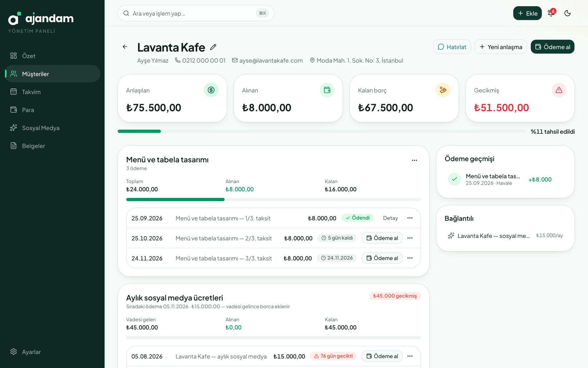Click the Kalan borç coins icon
Viewport: 588px width, 368px height.
(x=443, y=90)
